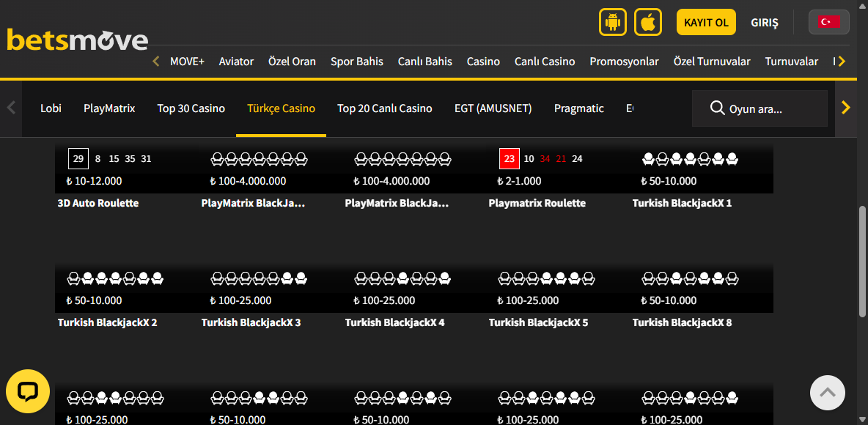The image size is (868, 425).
Task: Open the live chat bubble
Action: point(28,391)
